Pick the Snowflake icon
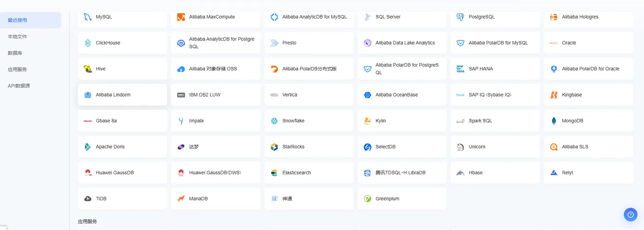Screen dimensions: 644x230 [274, 121]
